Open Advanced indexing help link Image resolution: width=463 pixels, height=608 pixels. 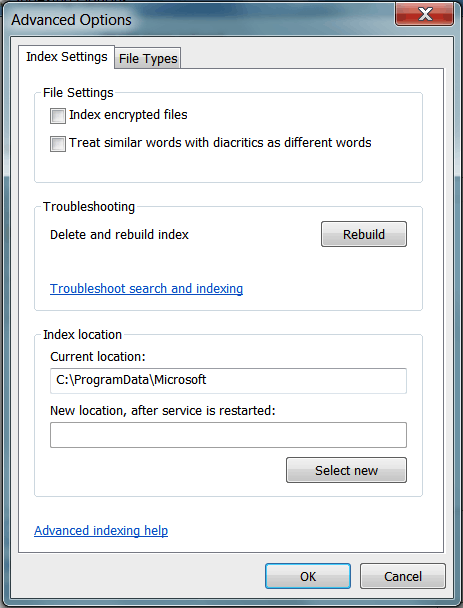pyautogui.click(x=101, y=530)
